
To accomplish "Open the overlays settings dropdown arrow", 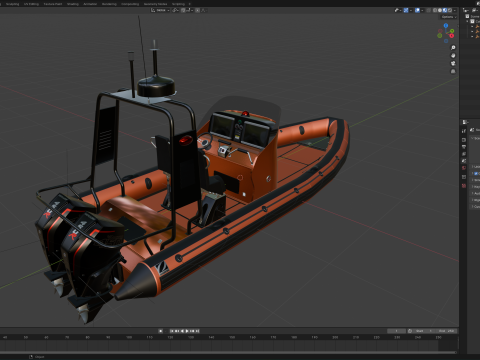I will click(422, 10).
